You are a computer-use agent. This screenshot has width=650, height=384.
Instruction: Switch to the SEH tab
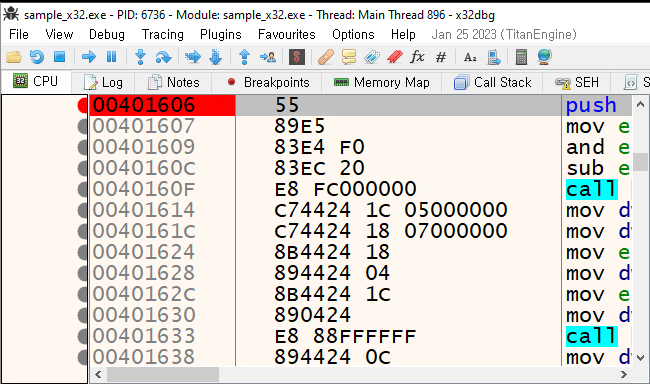tap(577, 83)
